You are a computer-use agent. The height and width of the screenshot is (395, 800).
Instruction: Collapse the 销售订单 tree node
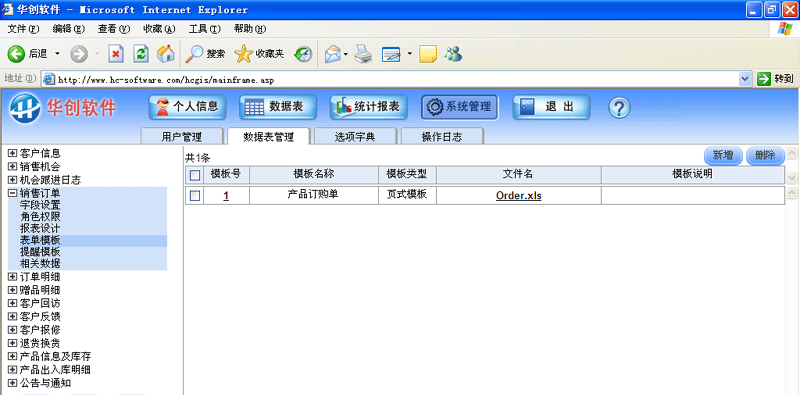(13, 193)
